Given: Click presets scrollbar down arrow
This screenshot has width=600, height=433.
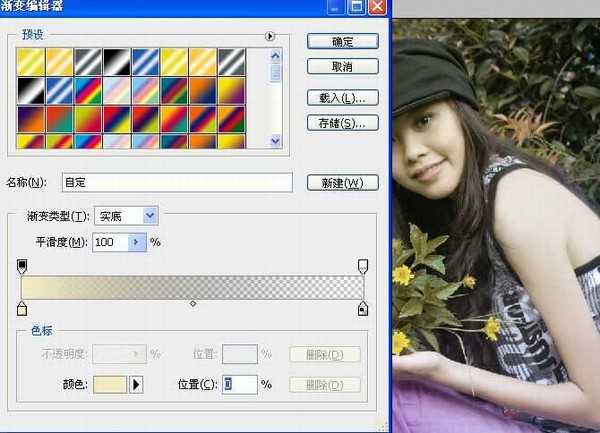Looking at the screenshot, I should coord(276,142).
